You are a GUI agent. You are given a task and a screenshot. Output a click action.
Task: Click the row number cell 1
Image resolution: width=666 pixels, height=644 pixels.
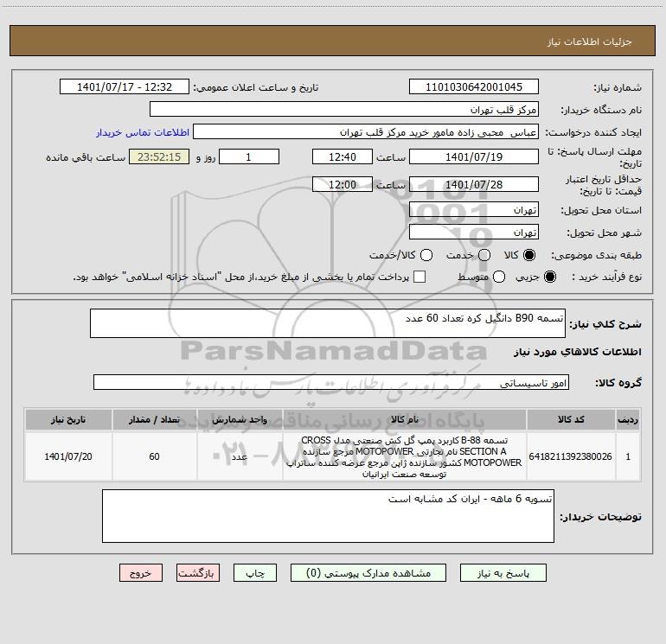tap(628, 456)
